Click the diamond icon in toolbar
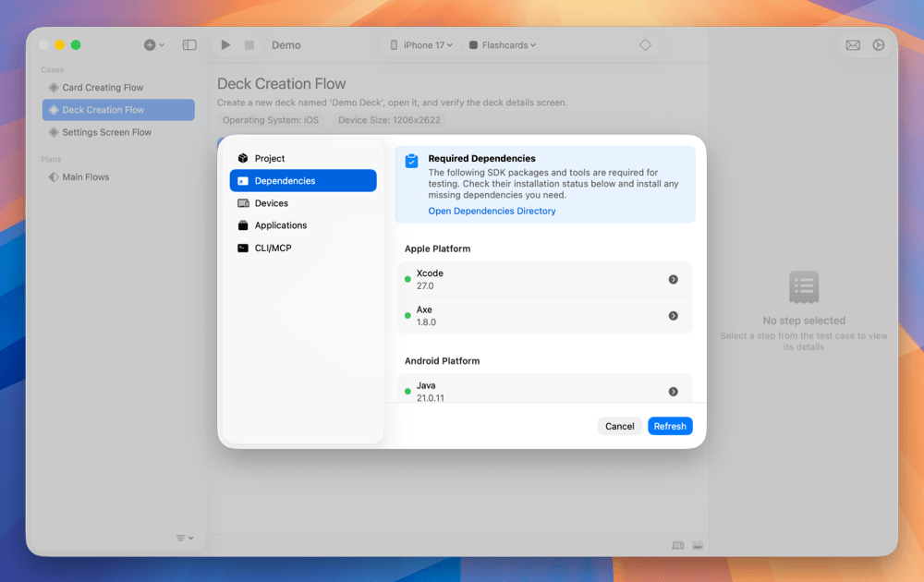The height and width of the screenshot is (582, 924). tap(645, 44)
